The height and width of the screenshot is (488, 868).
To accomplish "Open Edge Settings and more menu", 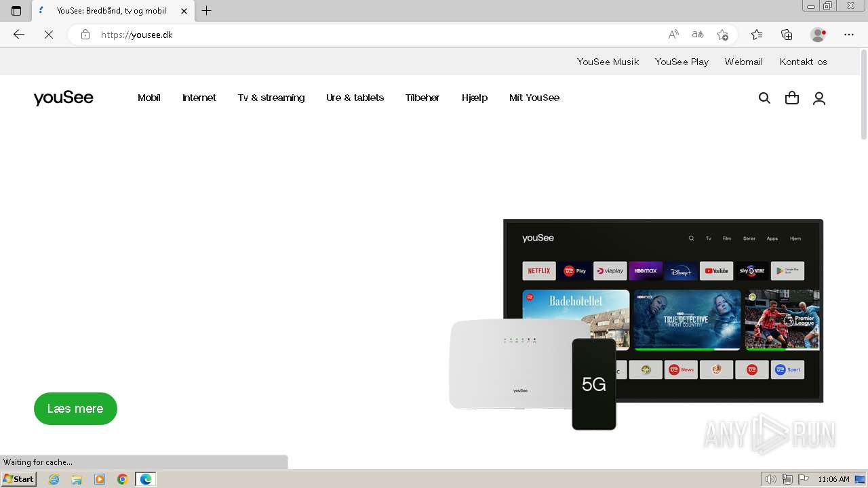I will 849,35.
